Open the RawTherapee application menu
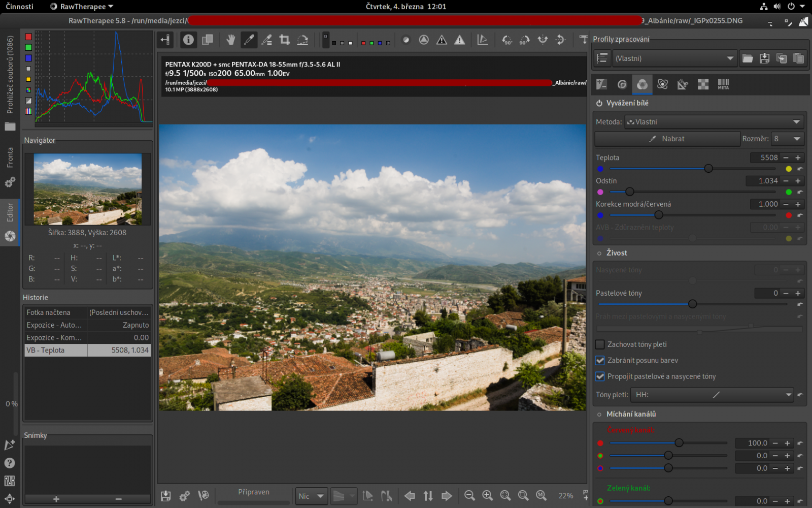 click(80, 7)
